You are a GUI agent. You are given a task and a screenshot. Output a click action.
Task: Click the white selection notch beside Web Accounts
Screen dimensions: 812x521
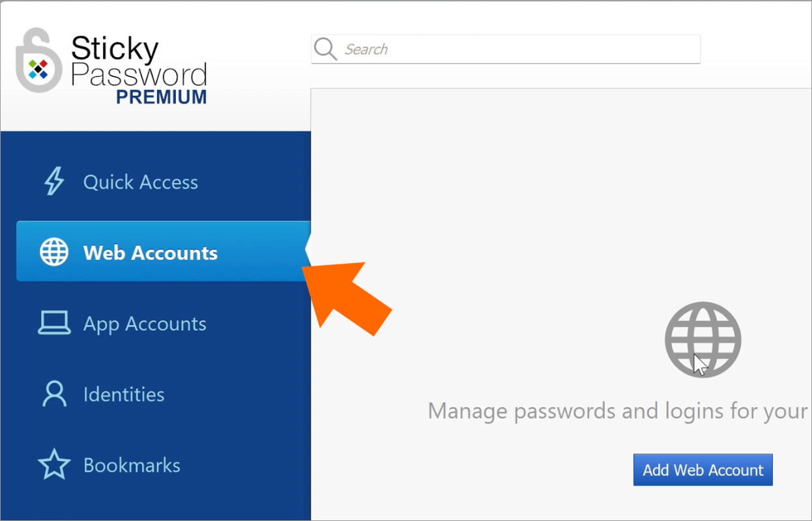308,251
